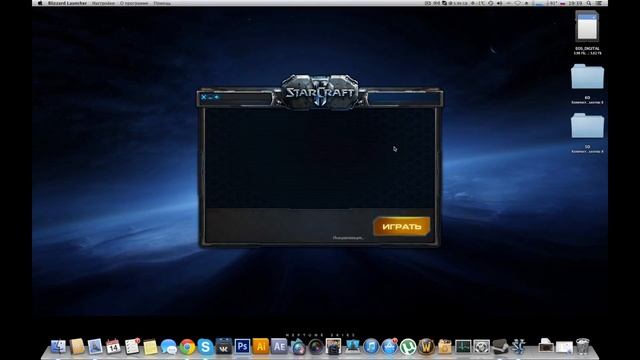This screenshot has width=640, height=360.
Task: Select the EOS_DIGITAL drive on desktop
Action: click(587, 27)
